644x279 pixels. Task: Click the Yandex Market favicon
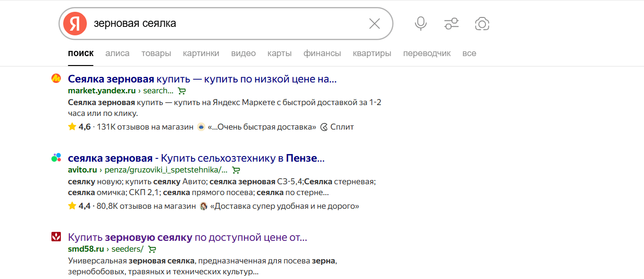click(x=56, y=79)
